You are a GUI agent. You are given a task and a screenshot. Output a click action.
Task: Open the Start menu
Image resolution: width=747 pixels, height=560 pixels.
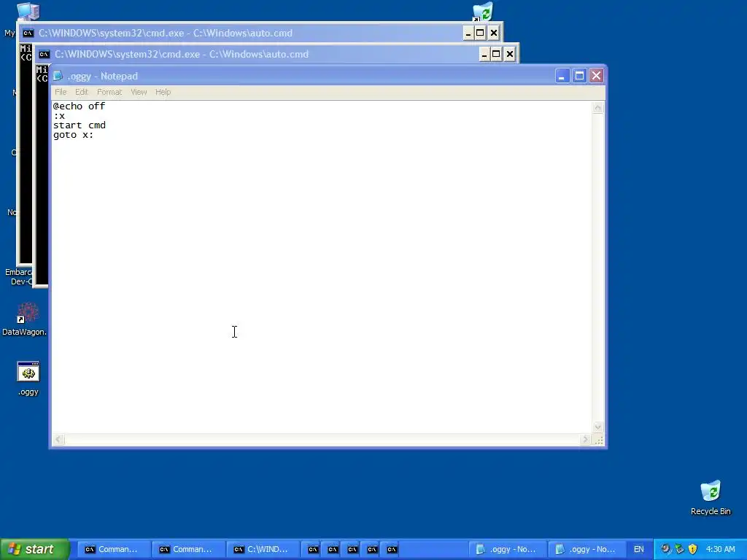(35, 549)
